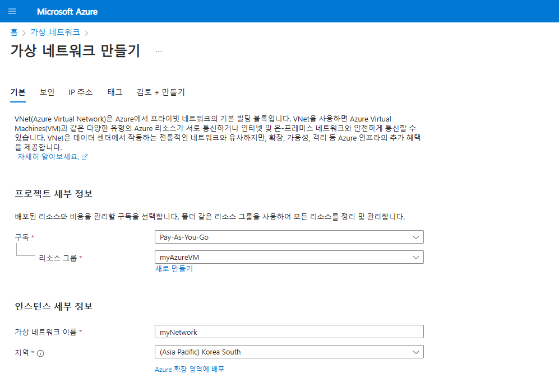Switch to the IP 주소 tab
The image size is (559, 392).
[81, 92]
